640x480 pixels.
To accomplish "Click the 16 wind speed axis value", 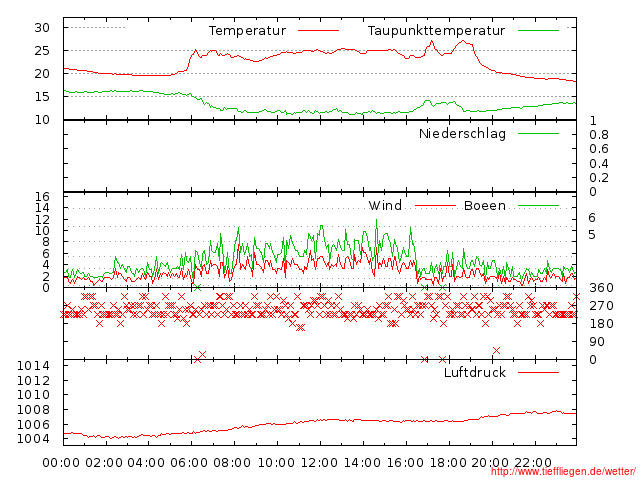I will pyautogui.click(x=42, y=197).
